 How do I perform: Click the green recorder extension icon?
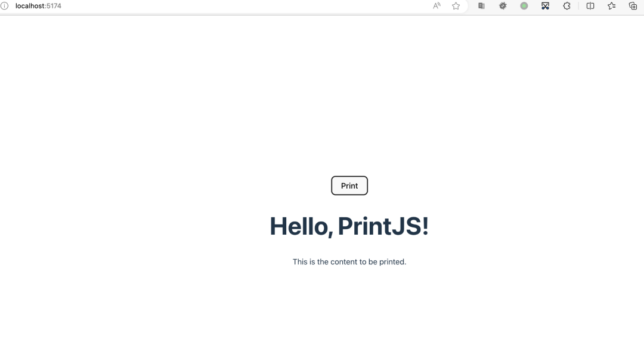[x=524, y=5]
